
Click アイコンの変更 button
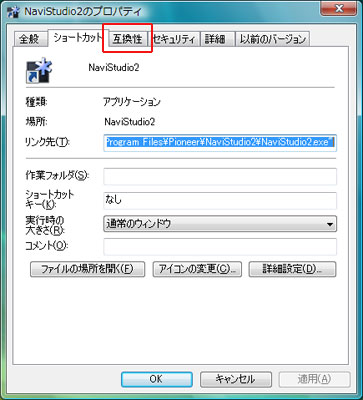point(197,269)
